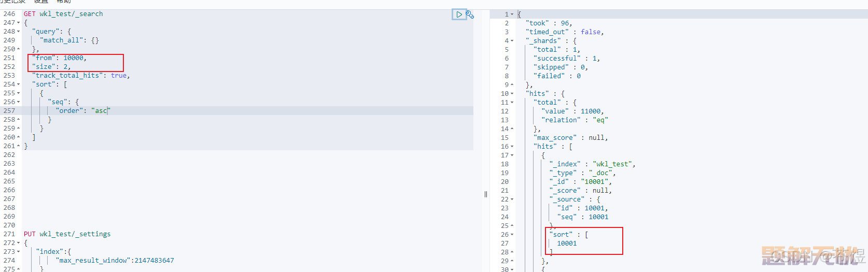This screenshot has height=272, width=868.
Task: Fold the object at editor line 255
Action: pos(19,93)
